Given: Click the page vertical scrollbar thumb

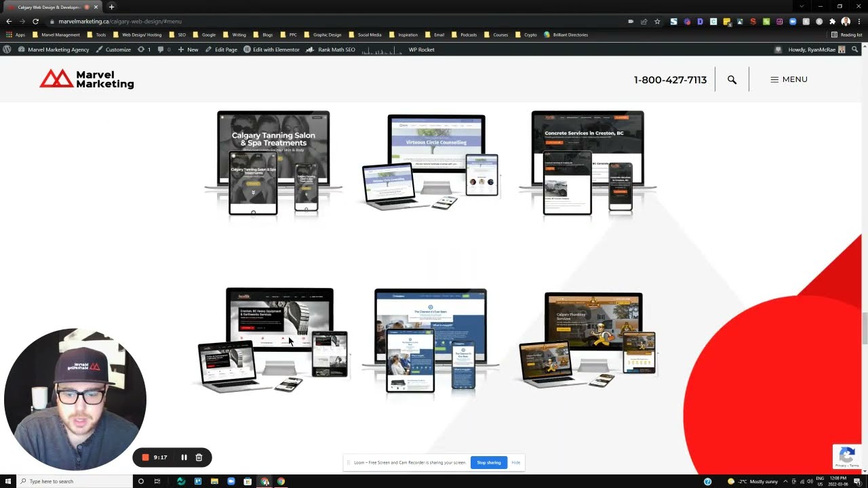Looking at the screenshot, I should tap(865, 329).
